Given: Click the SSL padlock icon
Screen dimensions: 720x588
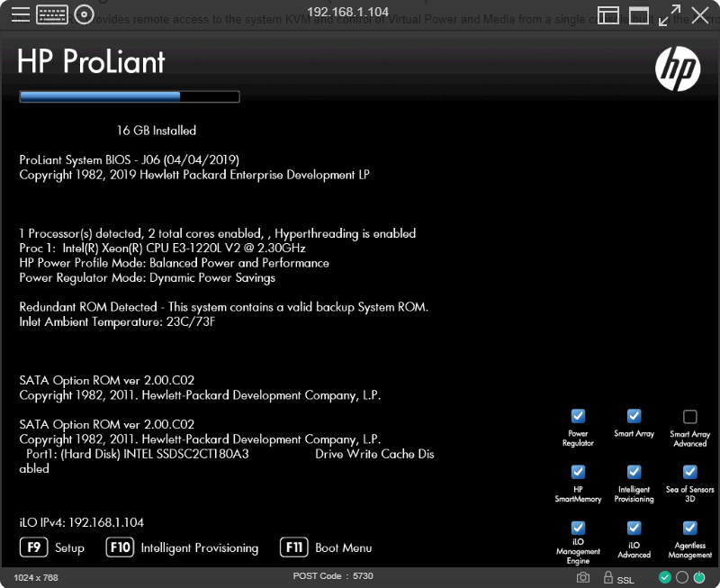Looking at the screenshot, I should click(608, 577).
